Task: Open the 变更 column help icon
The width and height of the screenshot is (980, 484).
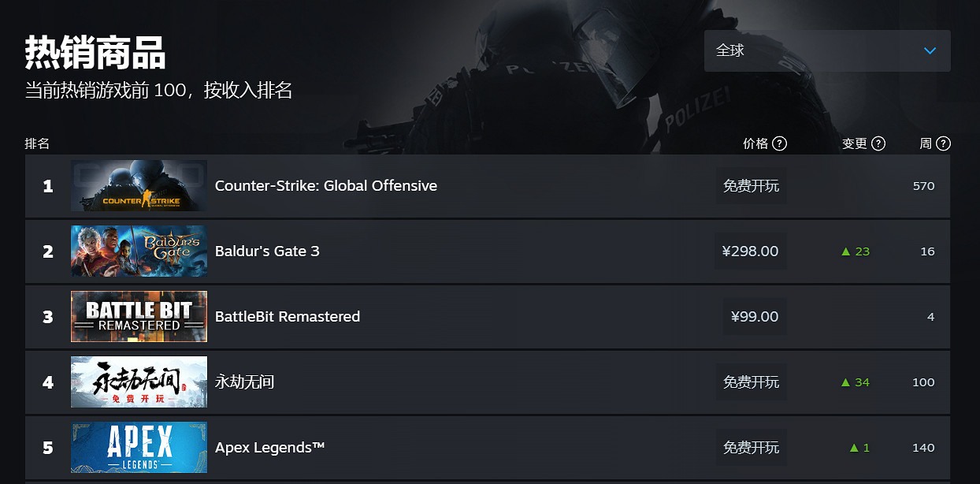Action: 877,143
